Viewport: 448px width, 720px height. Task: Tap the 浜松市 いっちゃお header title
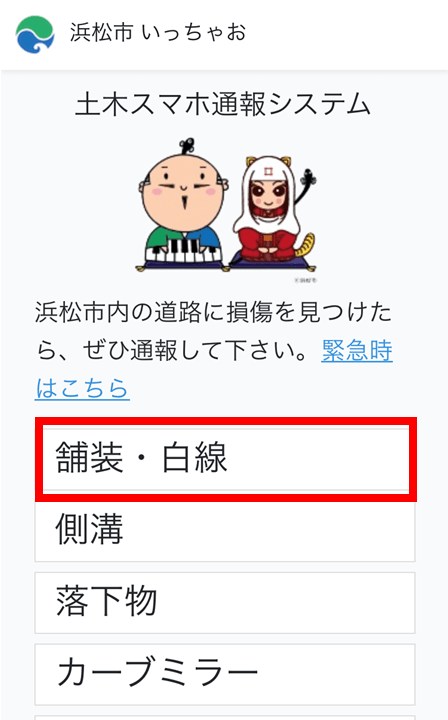coord(158,33)
